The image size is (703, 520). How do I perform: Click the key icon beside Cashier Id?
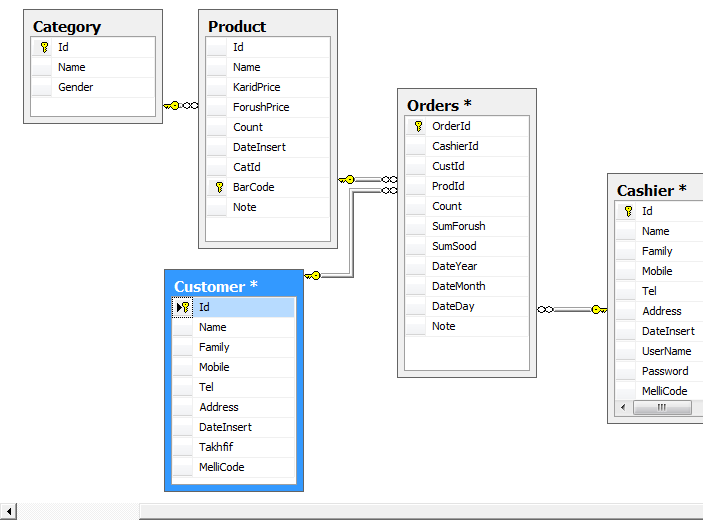click(x=628, y=211)
